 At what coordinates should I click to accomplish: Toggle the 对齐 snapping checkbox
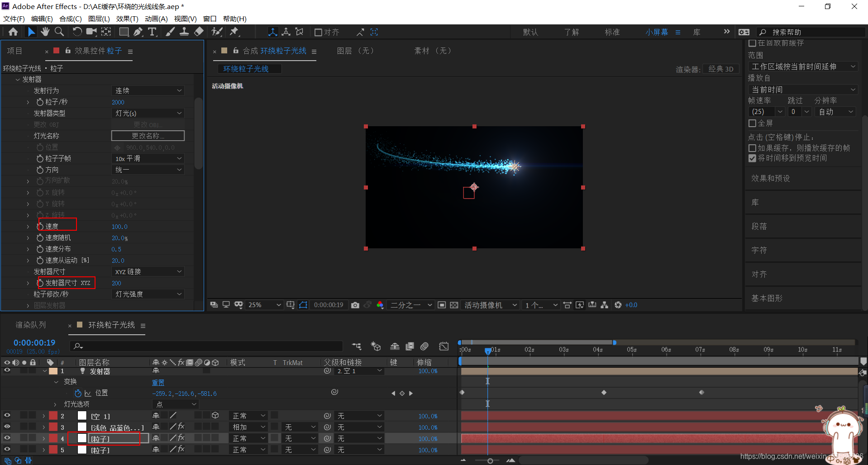pos(318,32)
